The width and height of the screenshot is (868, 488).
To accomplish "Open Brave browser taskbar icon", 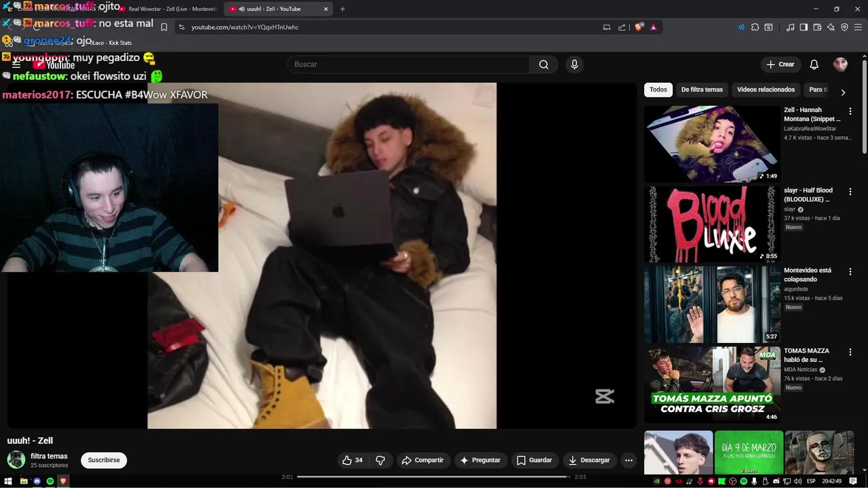I will (63, 481).
